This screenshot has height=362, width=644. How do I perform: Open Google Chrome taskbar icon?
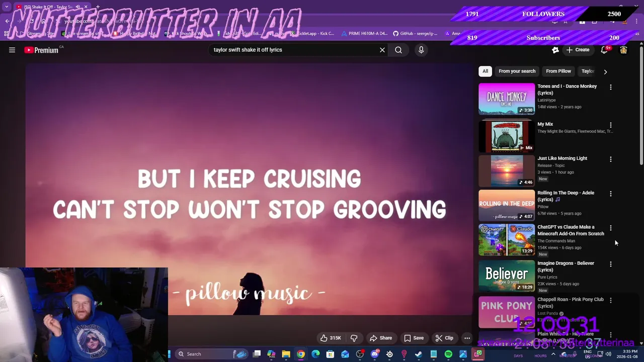tap(300, 354)
